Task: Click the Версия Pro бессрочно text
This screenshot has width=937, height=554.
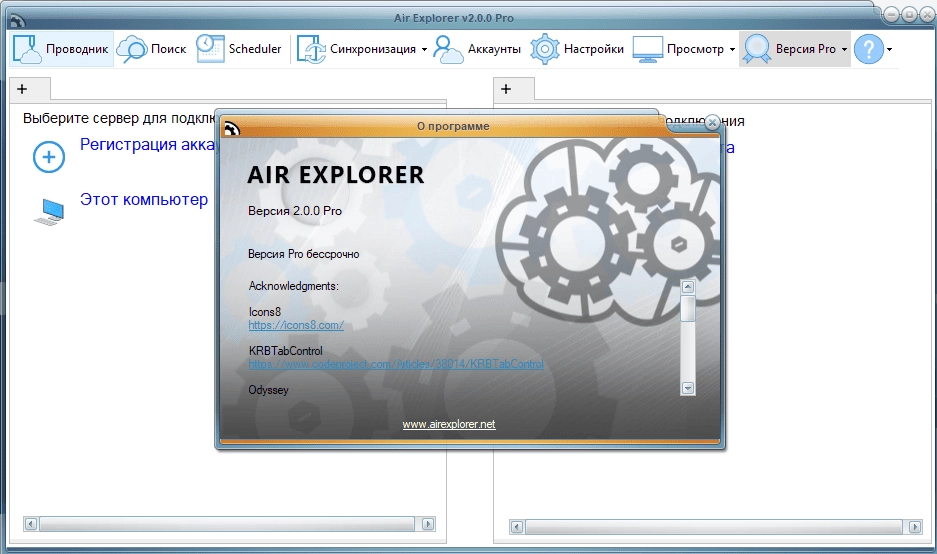Action: point(304,254)
